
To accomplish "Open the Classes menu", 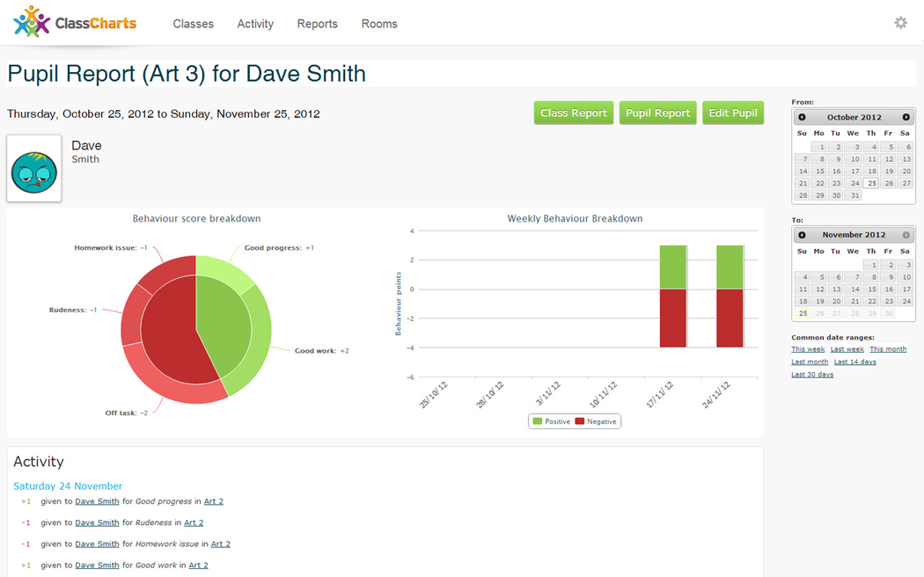I will [x=193, y=24].
